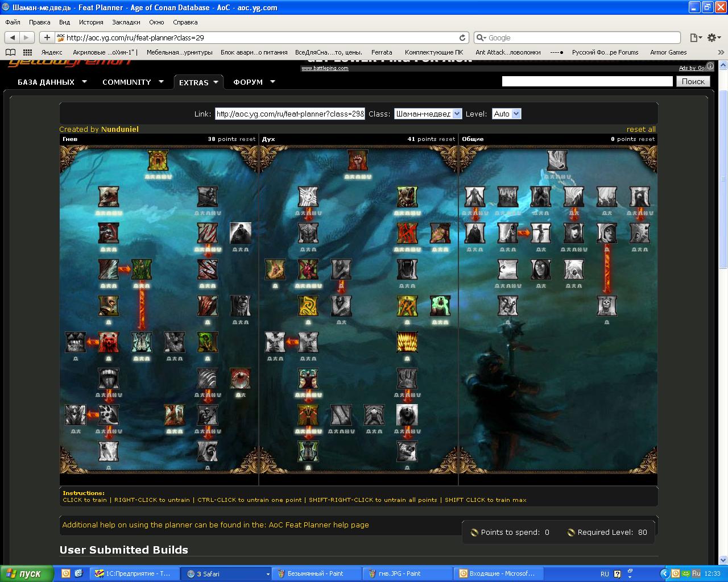Train the white bear face feat in Дух
Screen dimensions: 728x582
[407, 415]
